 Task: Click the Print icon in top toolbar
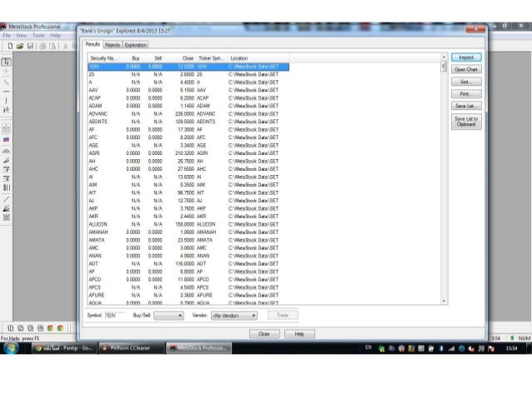coord(43,46)
